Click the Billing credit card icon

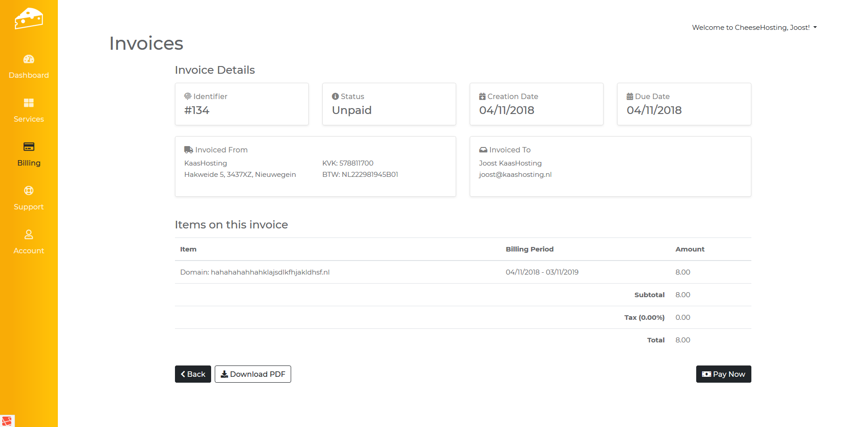[28, 147]
